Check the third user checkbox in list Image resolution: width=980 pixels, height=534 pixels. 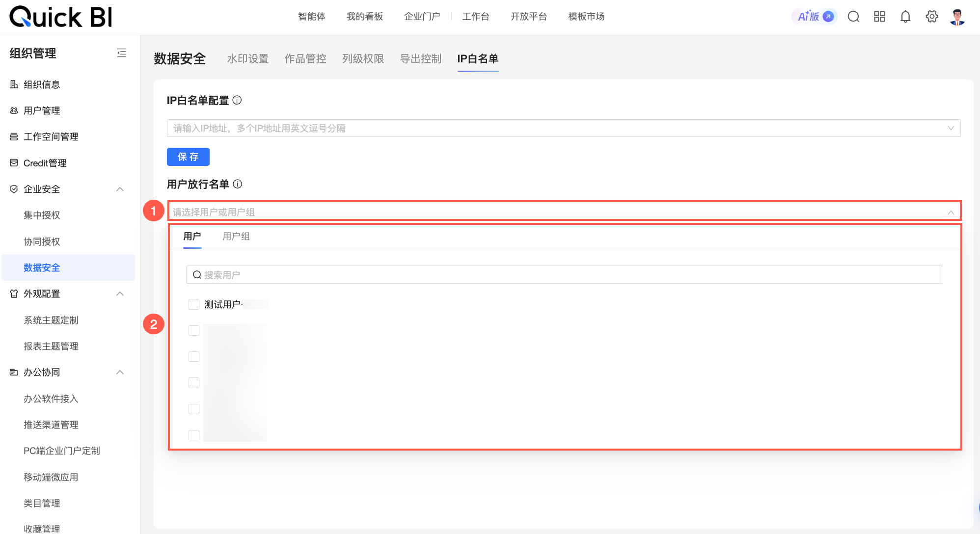(194, 356)
